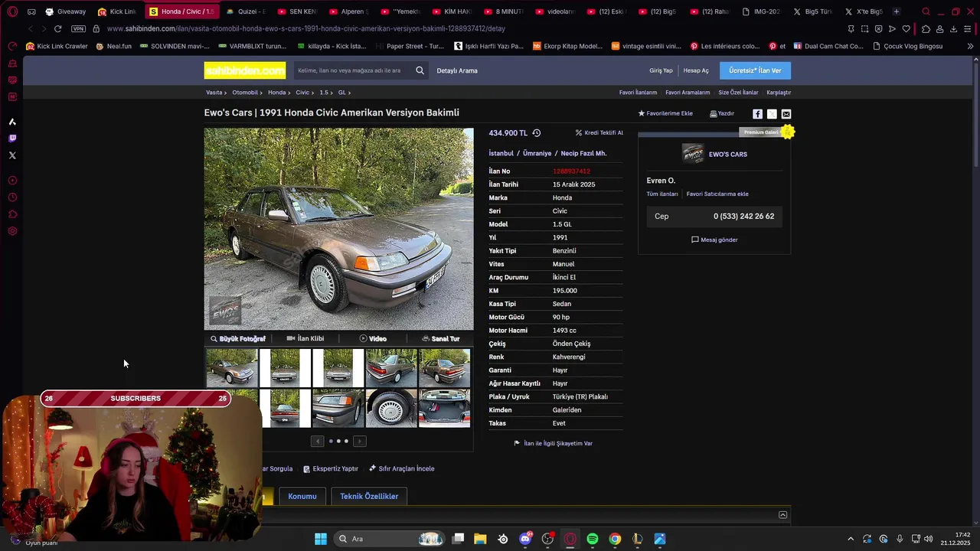Click Ücretsiz İlan Ver button
The image size is (980, 551).
point(755,70)
